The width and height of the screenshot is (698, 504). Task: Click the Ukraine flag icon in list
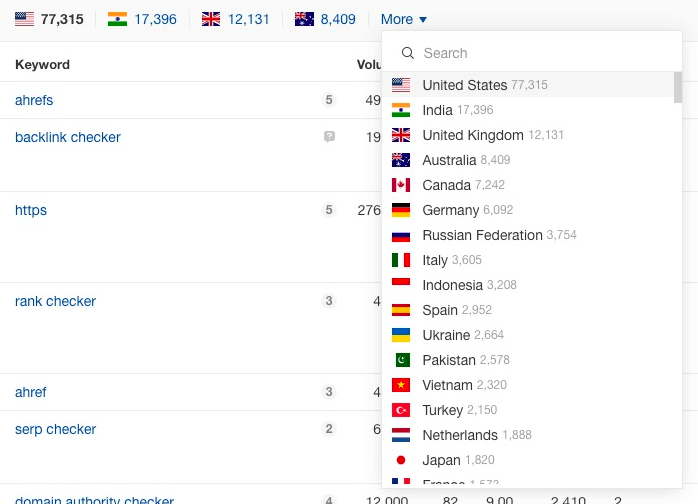click(x=401, y=335)
